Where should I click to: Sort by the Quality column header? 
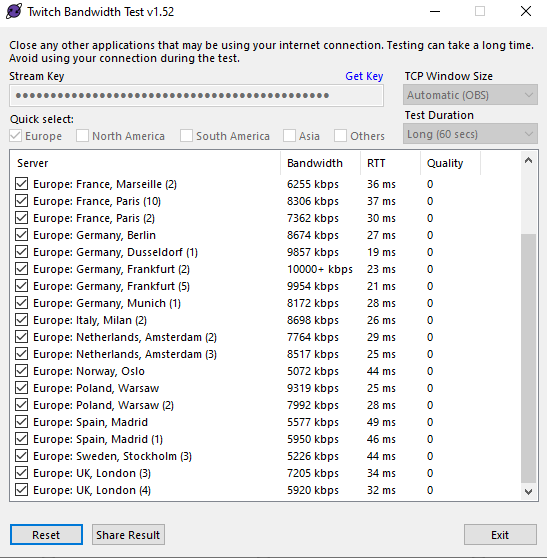point(450,163)
